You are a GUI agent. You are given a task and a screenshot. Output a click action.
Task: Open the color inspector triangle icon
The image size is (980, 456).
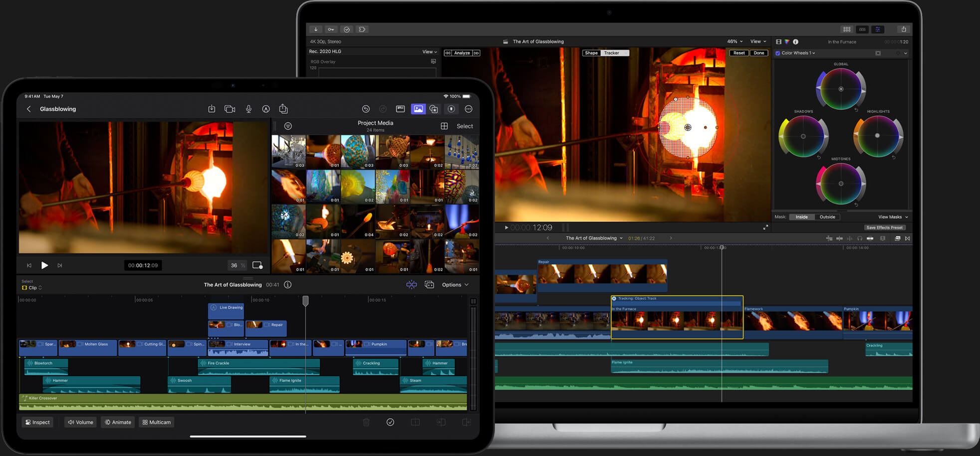(x=787, y=42)
